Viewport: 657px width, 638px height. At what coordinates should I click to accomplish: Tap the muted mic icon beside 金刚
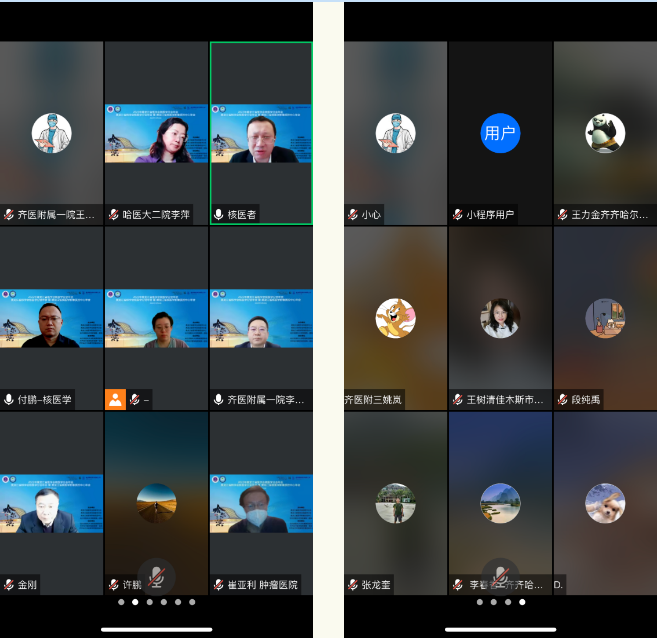click(9, 584)
